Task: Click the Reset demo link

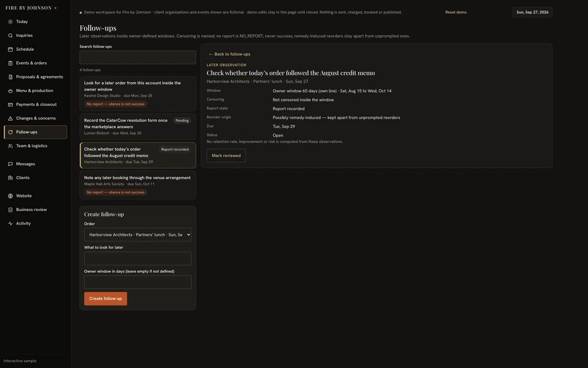Action: coord(456,12)
